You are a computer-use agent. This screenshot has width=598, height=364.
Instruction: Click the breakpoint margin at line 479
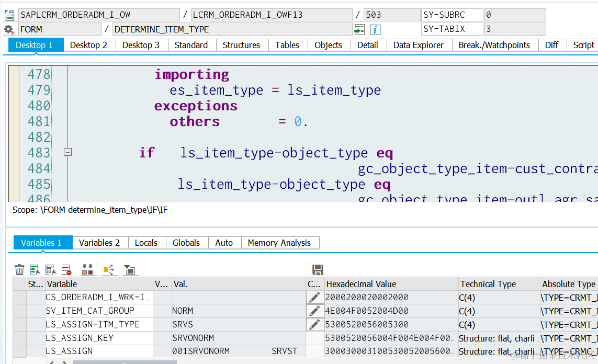click(x=14, y=90)
